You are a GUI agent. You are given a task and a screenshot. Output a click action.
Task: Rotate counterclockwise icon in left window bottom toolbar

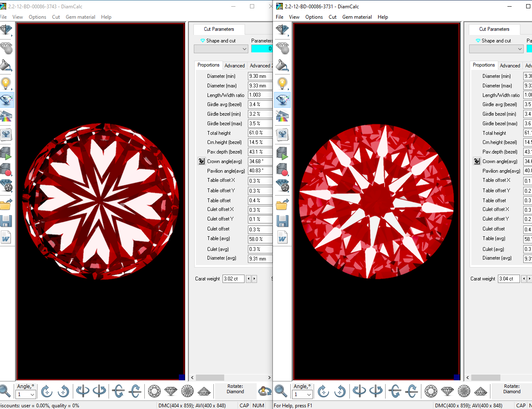64,391
